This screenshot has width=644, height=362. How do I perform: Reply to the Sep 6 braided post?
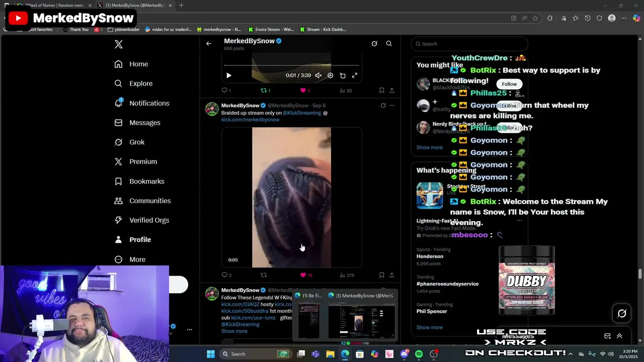226,275
